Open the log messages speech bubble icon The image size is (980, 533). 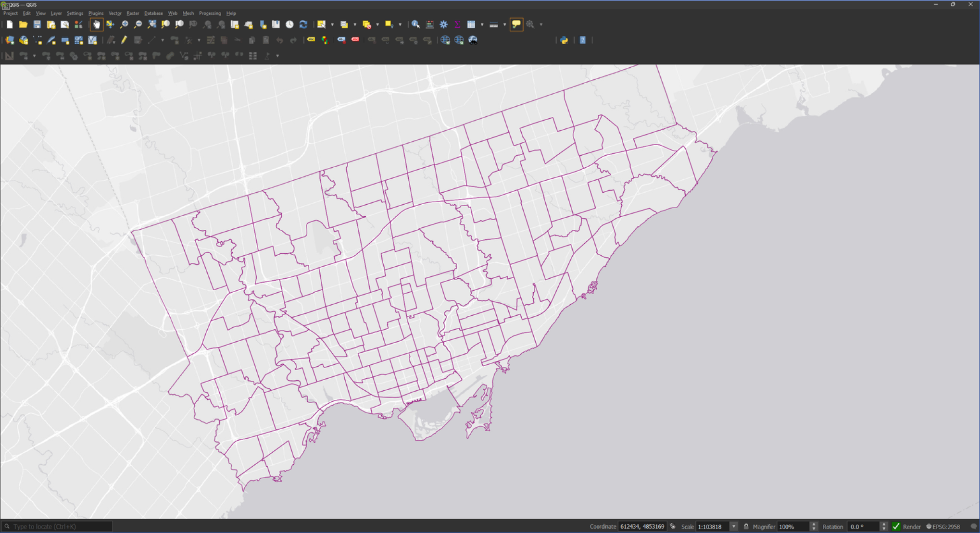(x=974, y=526)
